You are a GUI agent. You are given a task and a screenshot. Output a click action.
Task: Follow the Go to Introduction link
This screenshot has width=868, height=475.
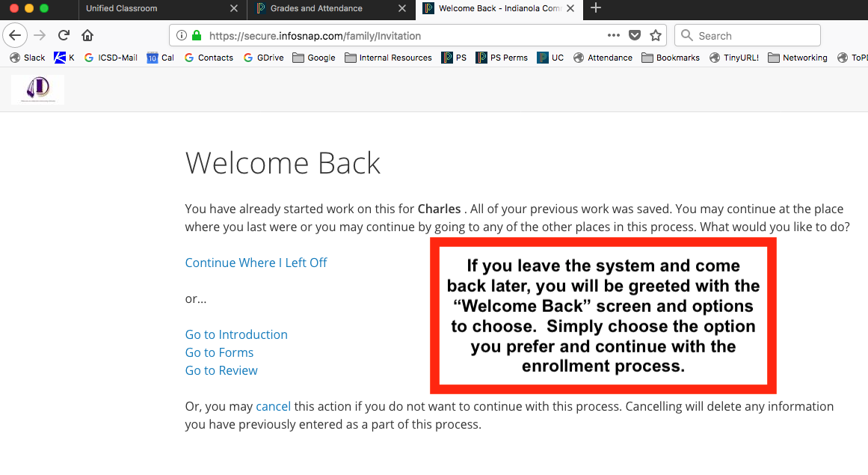236,334
